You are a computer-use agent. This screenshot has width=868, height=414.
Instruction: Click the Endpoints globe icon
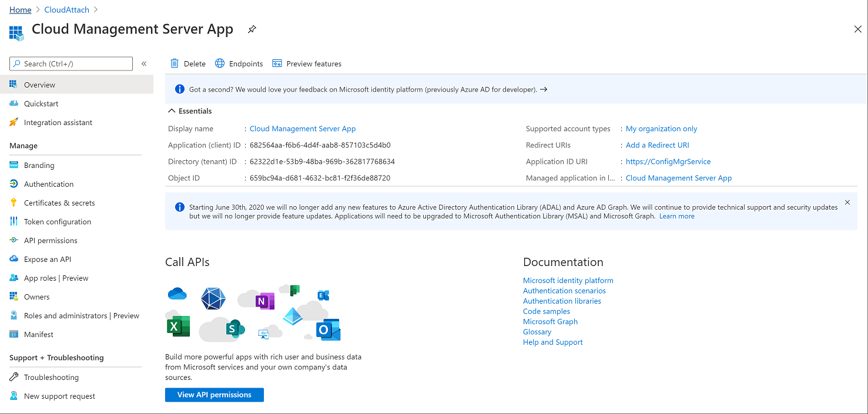pos(220,63)
